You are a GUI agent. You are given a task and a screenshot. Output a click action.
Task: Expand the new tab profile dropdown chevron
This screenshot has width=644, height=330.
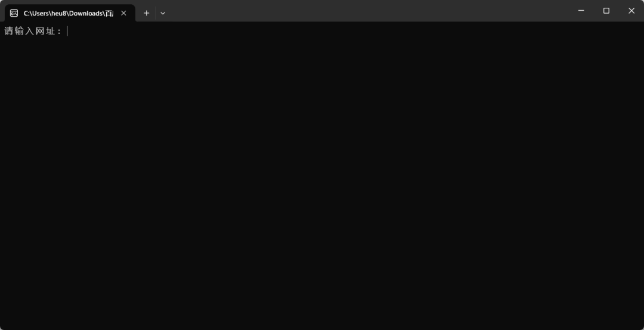(x=163, y=13)
